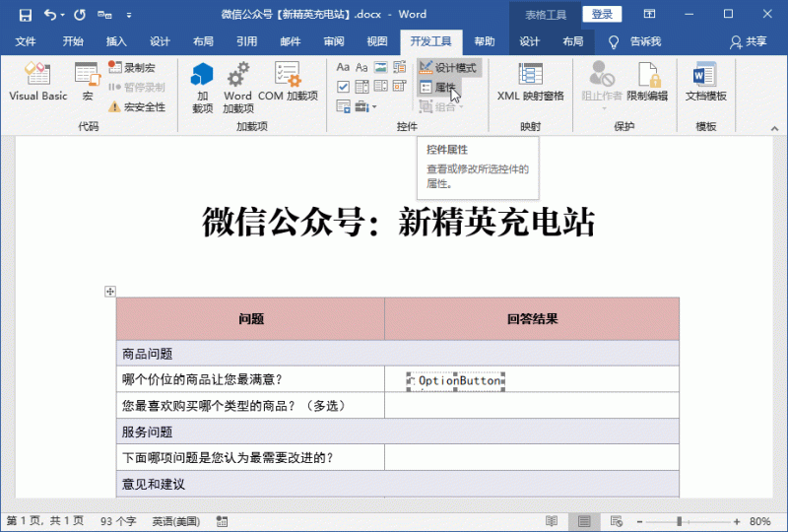Image resolution: width=788 pixels, height=532 pixels.
Task: Switch to the 审阅 Review tab
Action: pyautogui.click(x=334, y=41)
